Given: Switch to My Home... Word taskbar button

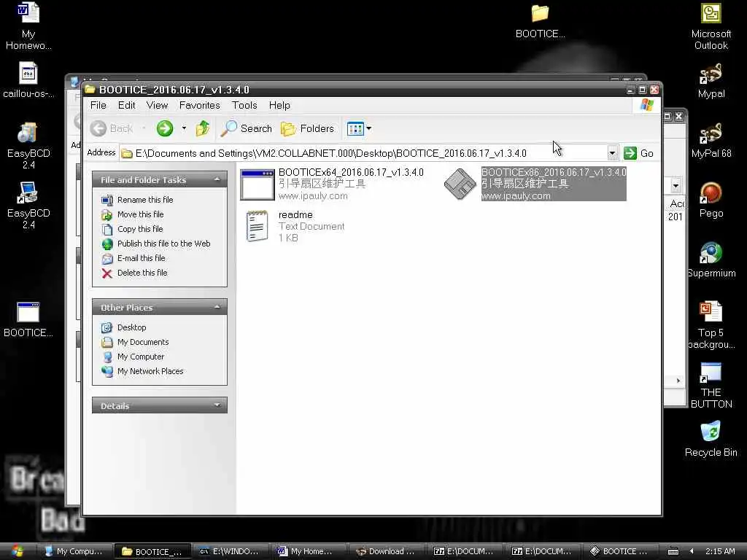Looking at the screenshot, I should pyautogui.click(x=309, y=551).
